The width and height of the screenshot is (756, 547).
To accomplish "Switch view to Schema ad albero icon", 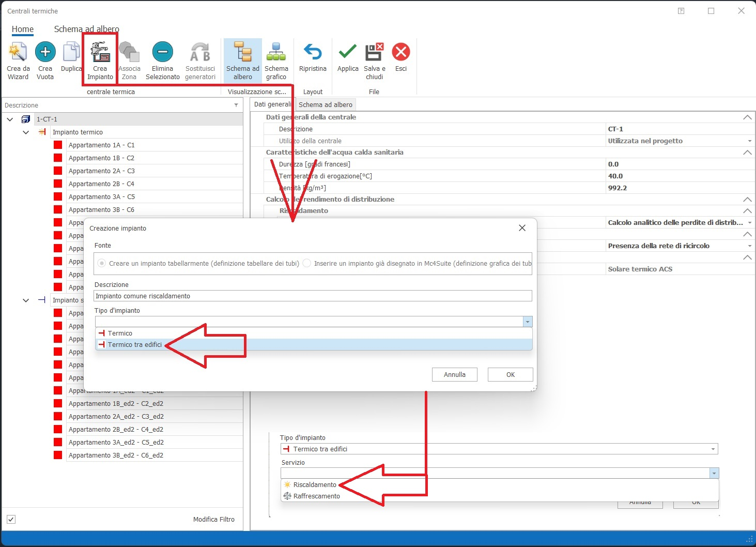I will pyautogui.click(x=242, y=52).
